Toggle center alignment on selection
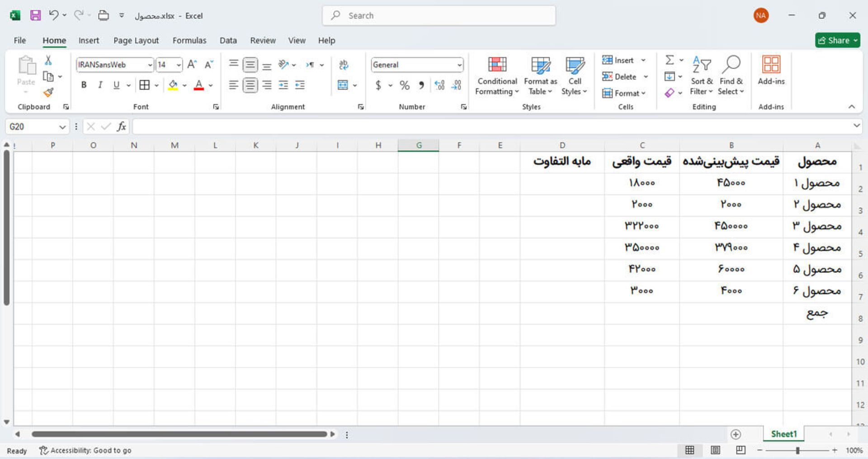Viewport: 868px width, 459px height. click(250, 84)
